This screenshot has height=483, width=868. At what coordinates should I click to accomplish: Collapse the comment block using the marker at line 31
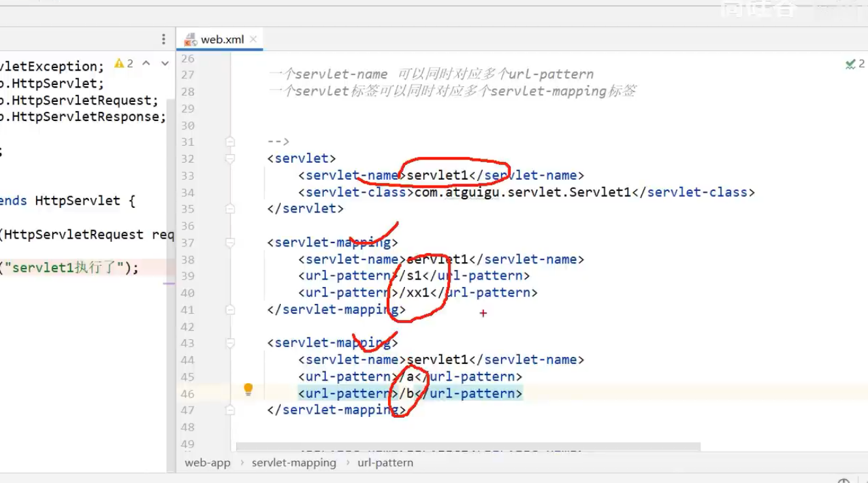(x=230, y=141)
